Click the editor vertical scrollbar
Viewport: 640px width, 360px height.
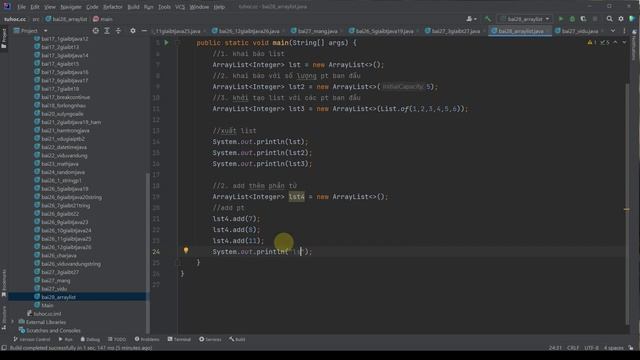tap(627, 204)
